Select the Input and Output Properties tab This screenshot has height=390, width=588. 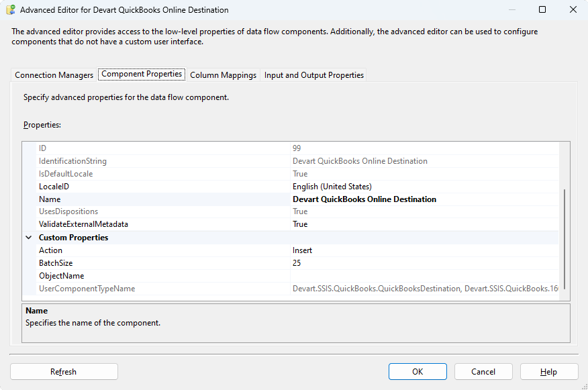[313, 75]
